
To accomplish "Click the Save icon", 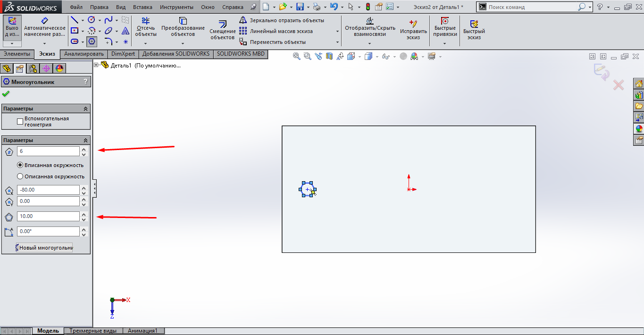I will coord(300,7).
